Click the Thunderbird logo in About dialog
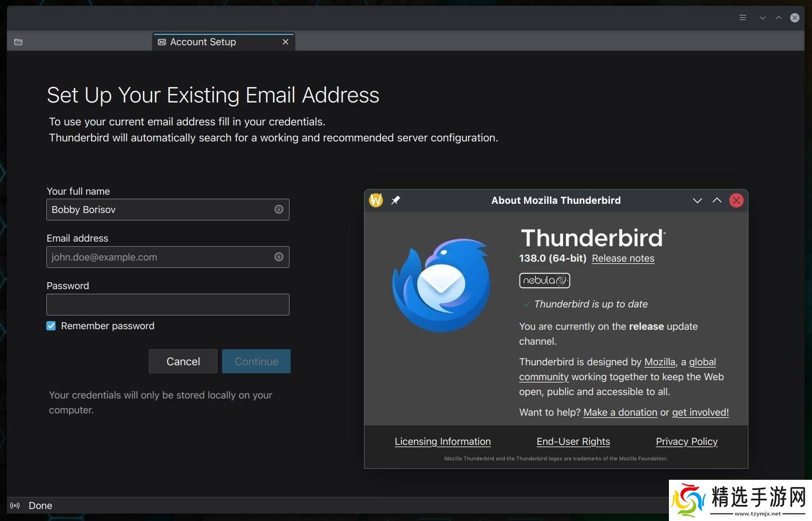 441,286
